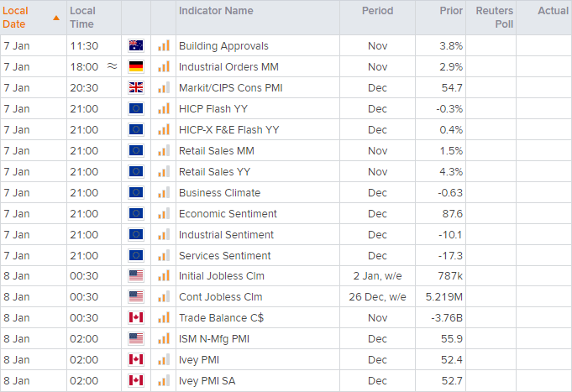Click the EU flag in HICP Flash YY row

click(x=135, y=109)
